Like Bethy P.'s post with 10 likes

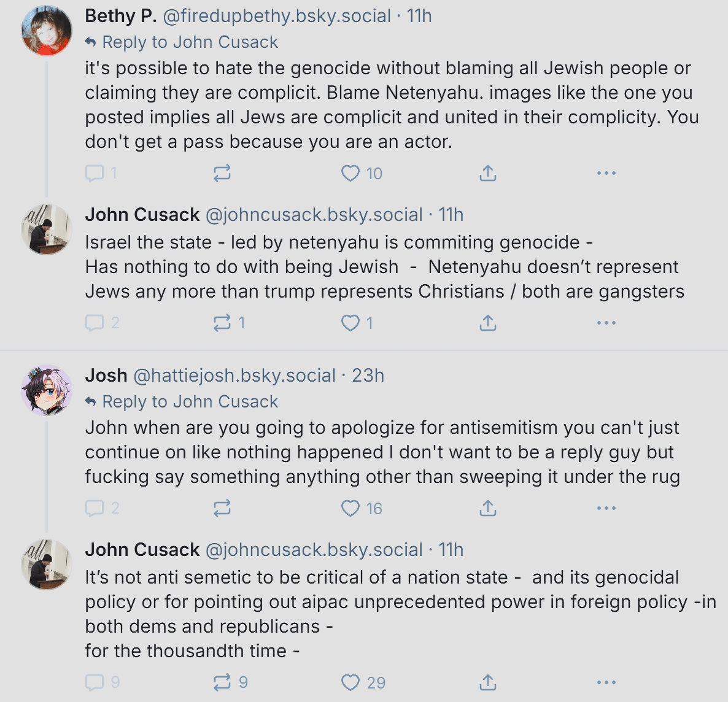361,173
